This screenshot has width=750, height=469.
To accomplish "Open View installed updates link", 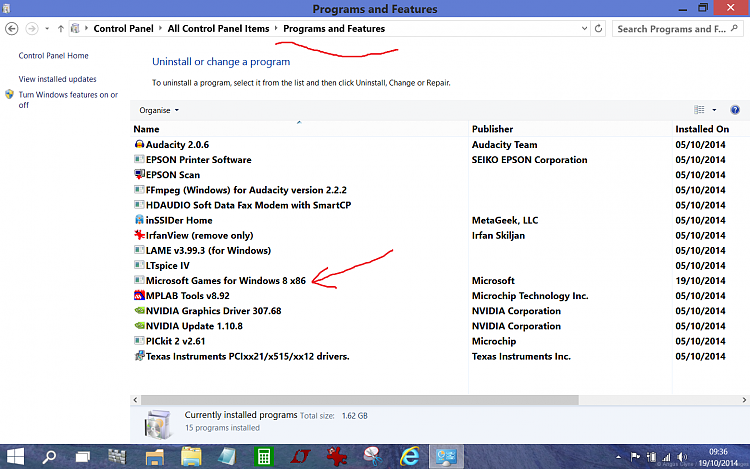I will point(57,79).
